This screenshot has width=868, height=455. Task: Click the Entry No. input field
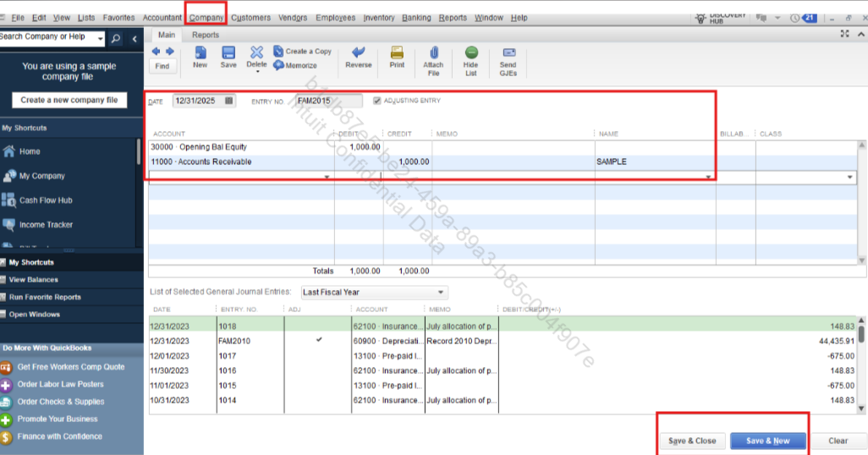coord(328,101)
